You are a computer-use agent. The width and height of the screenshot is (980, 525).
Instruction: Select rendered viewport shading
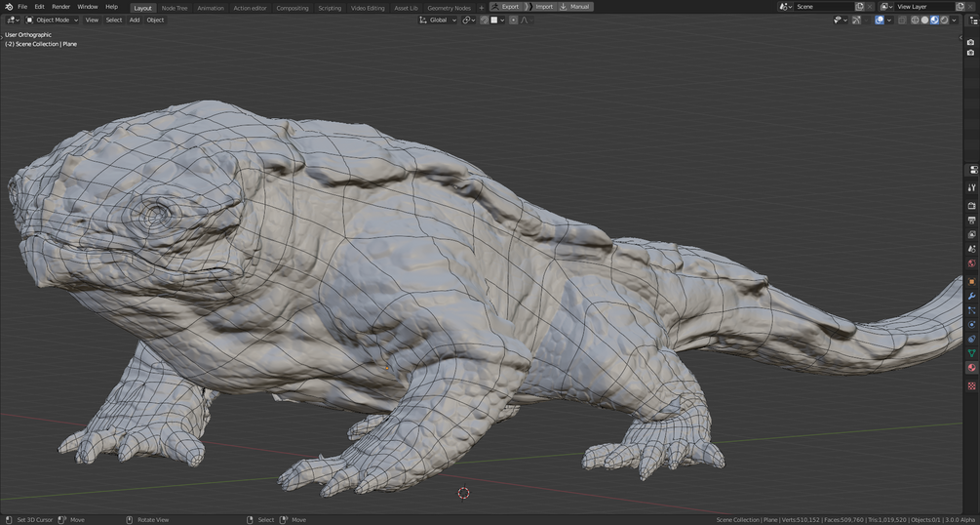[x=944, y=20]
